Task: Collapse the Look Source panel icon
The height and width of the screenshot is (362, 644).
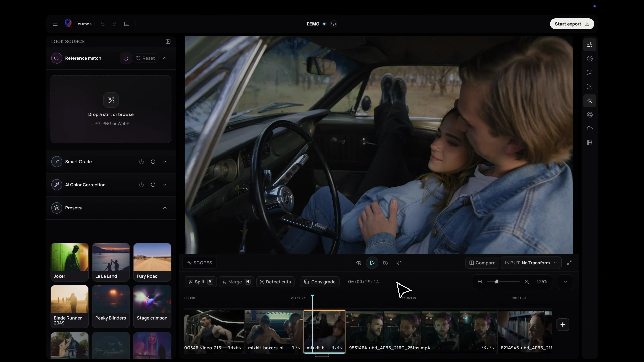Action: click(168, 42)
